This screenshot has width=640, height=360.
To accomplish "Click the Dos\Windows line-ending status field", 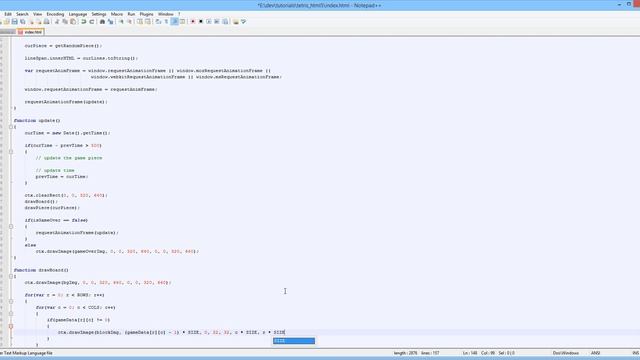I will [x=566, y=353].
